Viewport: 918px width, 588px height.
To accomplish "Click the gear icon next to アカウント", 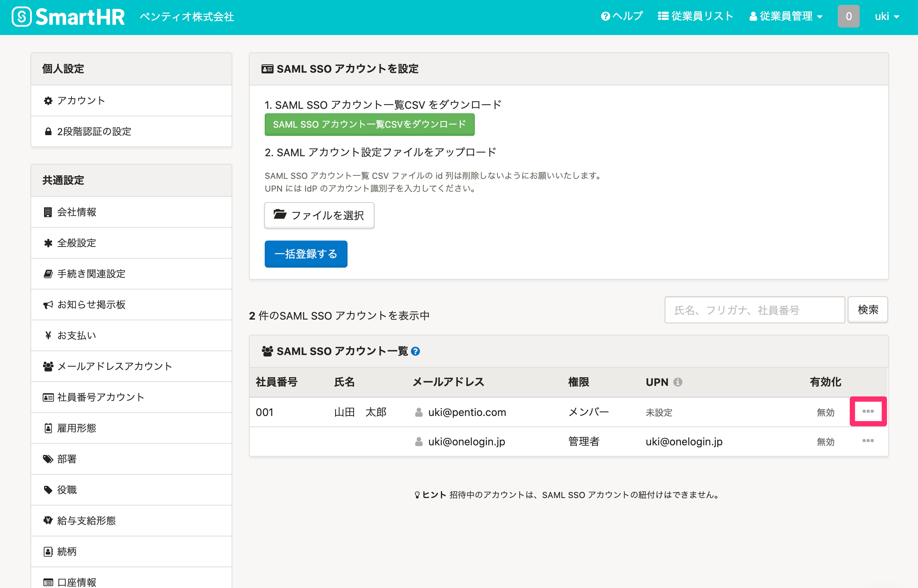I will coord(48,101).
